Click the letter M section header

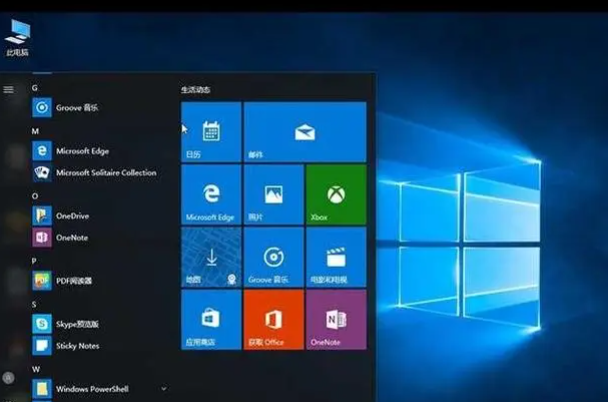(x=35, y=131)
